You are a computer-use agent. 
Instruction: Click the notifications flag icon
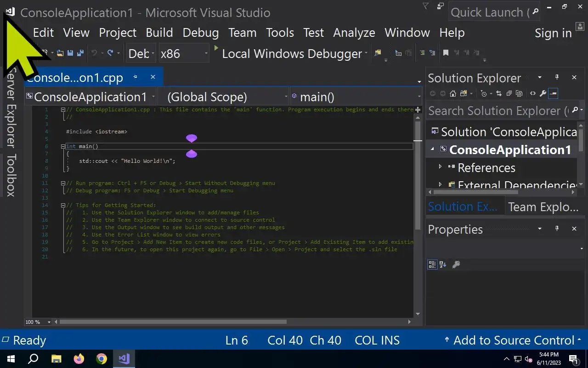pyautogui.click(x=425, y=6)
